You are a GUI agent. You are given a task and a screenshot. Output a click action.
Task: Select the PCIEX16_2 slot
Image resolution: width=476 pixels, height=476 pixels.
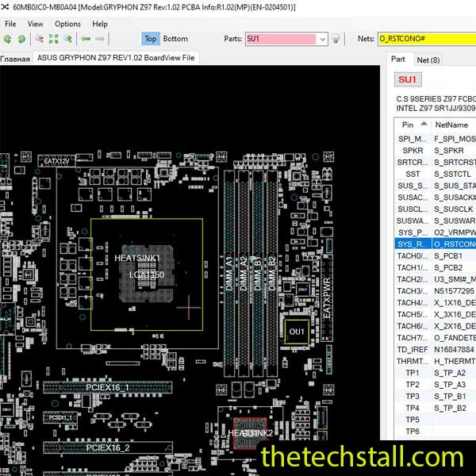[108, 447]
